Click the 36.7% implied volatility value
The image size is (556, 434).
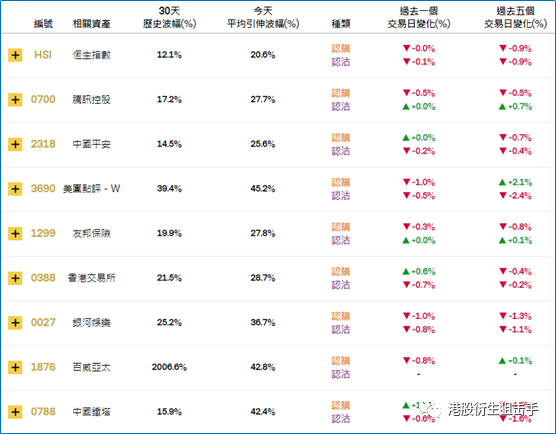pyautogui.click(x=263, y=323)
